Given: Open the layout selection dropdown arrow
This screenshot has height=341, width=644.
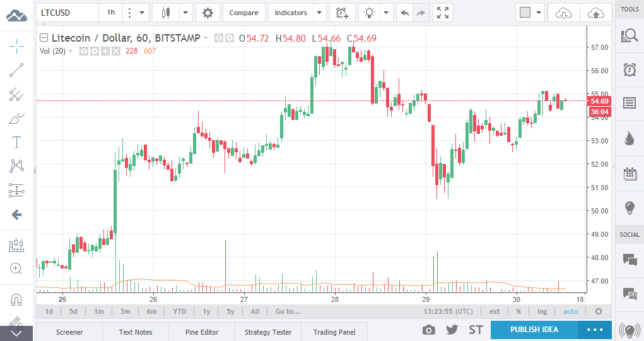Looking at the screenshot, I should click(539, 13).
